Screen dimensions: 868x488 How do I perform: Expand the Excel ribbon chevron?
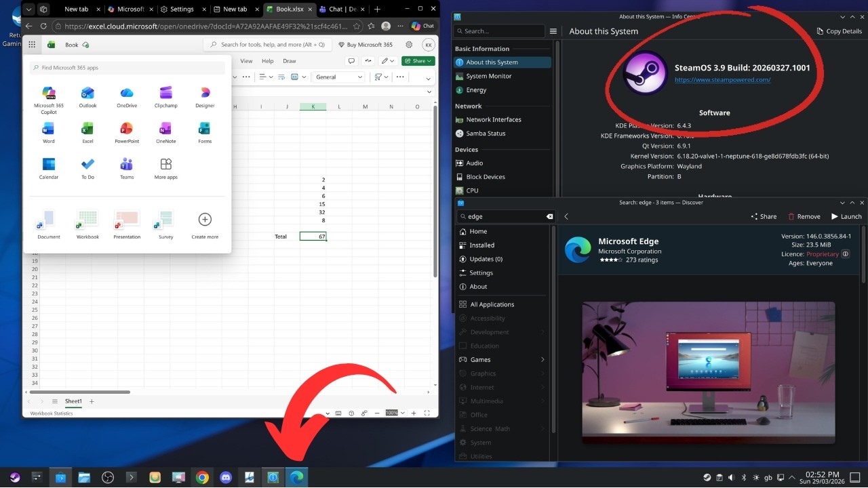coord(429,77)
